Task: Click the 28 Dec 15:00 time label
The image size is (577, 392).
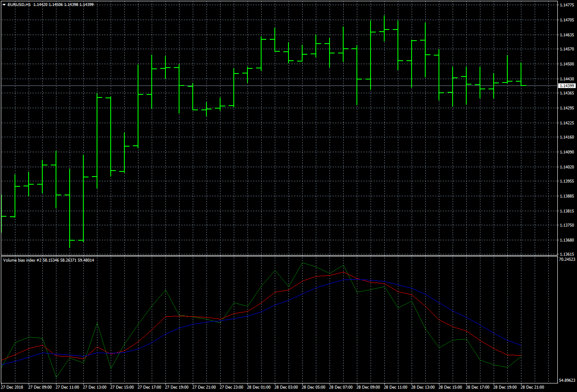Action: pos(450,387)
